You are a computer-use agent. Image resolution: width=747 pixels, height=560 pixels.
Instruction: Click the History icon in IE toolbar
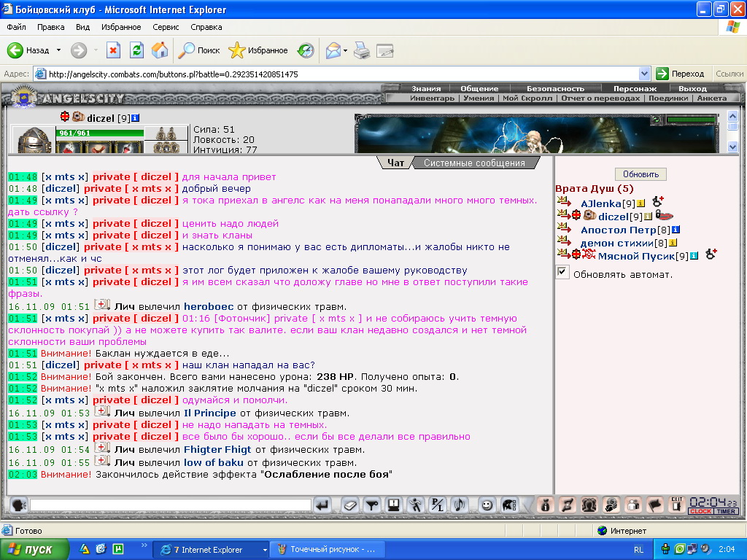pyautogui.click(x=306, y=50)
